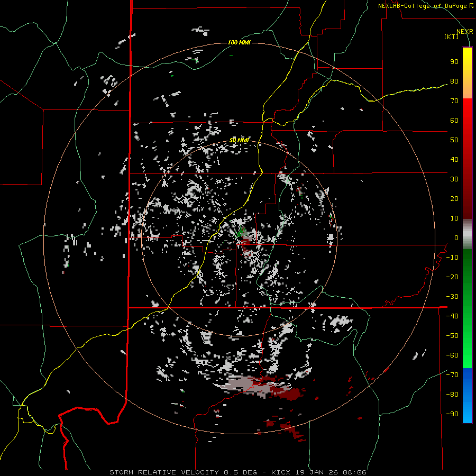Viewport: 476px width, 476px height.
Task: Click the -40 value on the velocity scale
Action: point(452,316)
